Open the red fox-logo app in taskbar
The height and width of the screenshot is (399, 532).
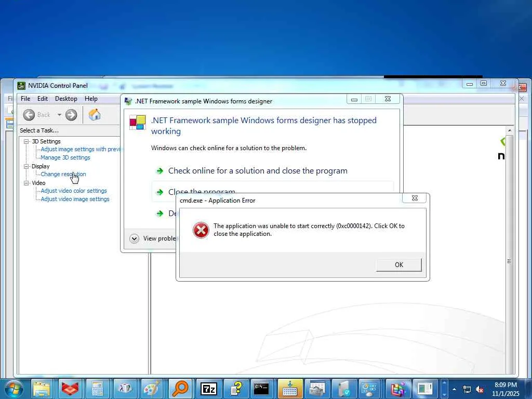[70, 389]
